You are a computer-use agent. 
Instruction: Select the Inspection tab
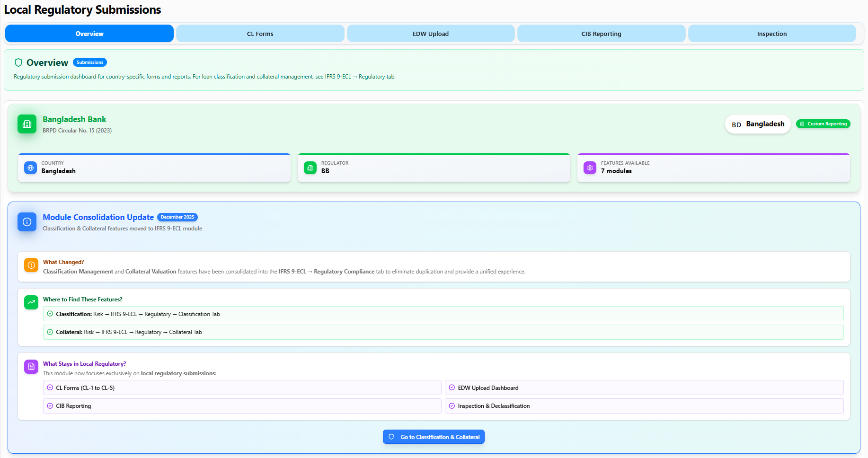[771, 34]
